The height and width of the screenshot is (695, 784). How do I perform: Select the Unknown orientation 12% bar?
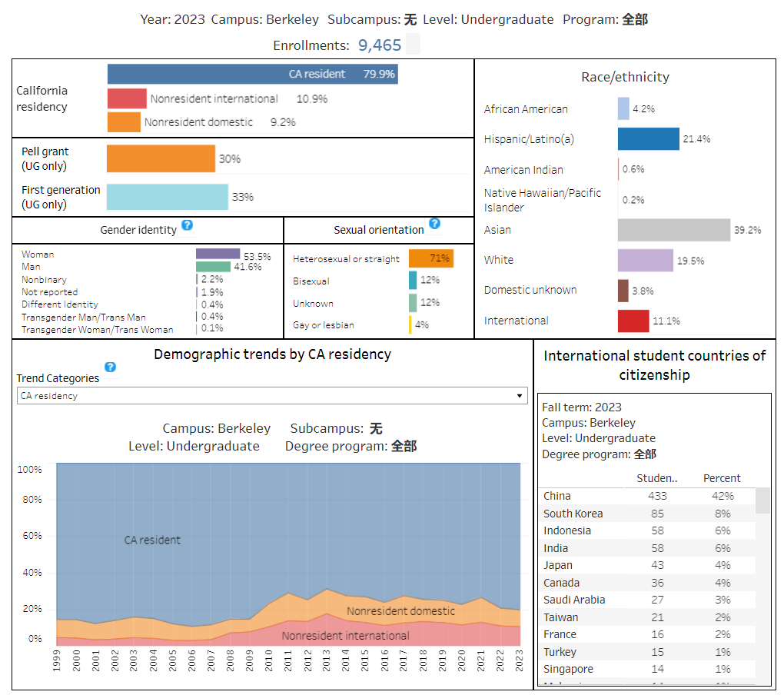[x=413, y=302]
